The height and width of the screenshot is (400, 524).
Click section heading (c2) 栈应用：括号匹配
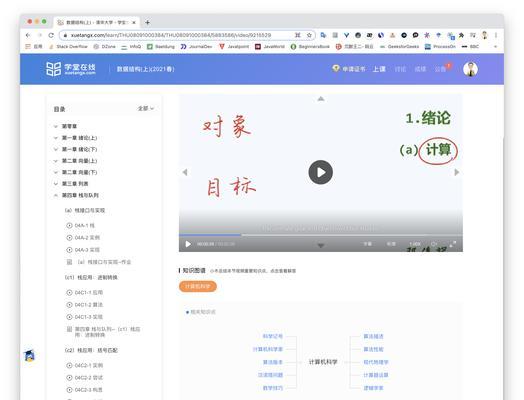pyautogui.click(x=91, y=350)
